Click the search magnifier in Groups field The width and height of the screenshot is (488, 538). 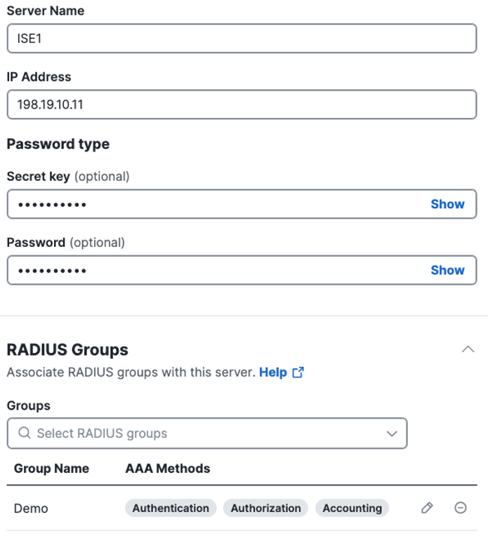pyautogui.click(x=24, y=433)
